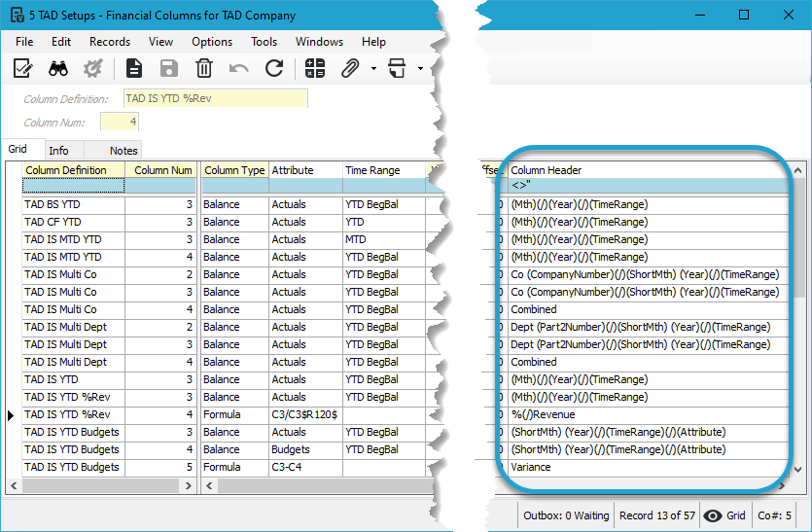Click the Column Definition filter cell
812x532 pixels.
(x=73, y=186)
